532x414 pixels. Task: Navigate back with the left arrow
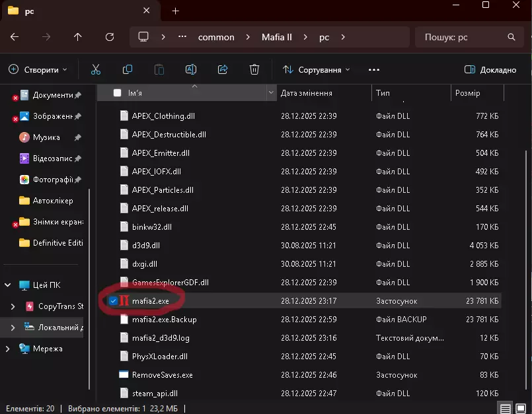tap(15, 37)
